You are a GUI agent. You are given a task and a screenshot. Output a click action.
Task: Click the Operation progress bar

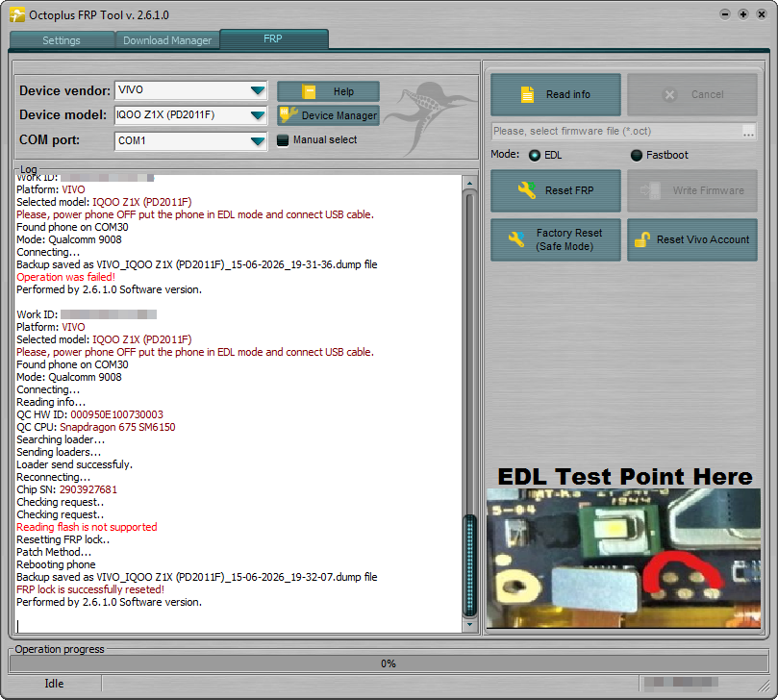(x=389, y=663)
